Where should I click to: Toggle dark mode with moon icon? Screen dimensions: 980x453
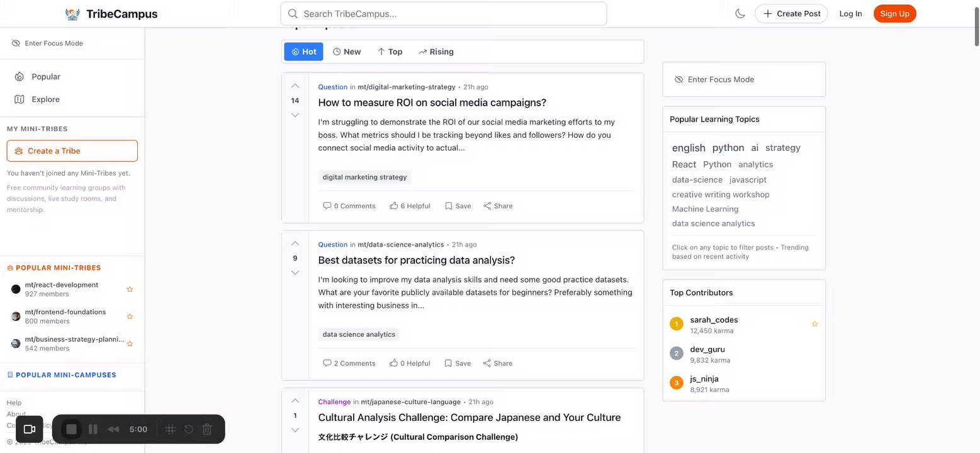coord(740,13)
